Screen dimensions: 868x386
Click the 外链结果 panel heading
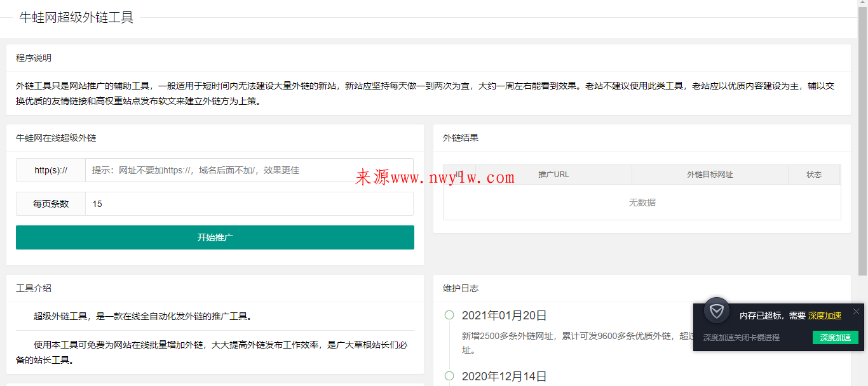[460, 138]
